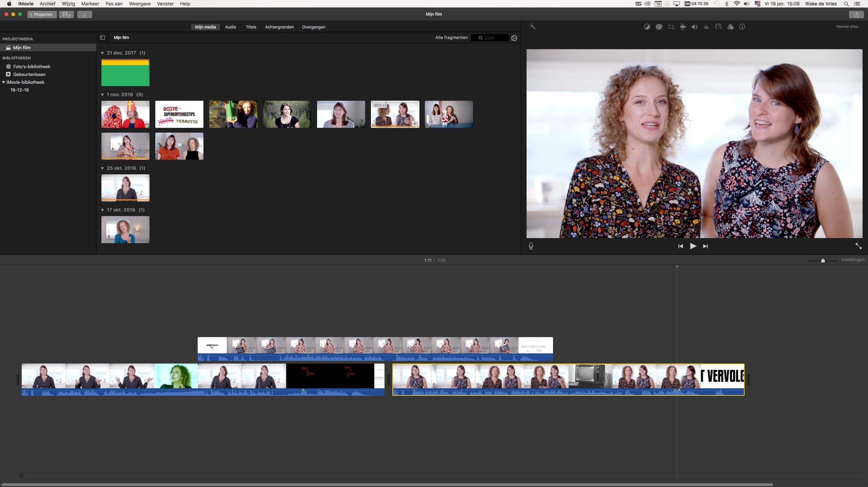Open the color balance adjustment tool
This screenshot has height=487, width=868.
pyautogui.click(x=647, y=27)
